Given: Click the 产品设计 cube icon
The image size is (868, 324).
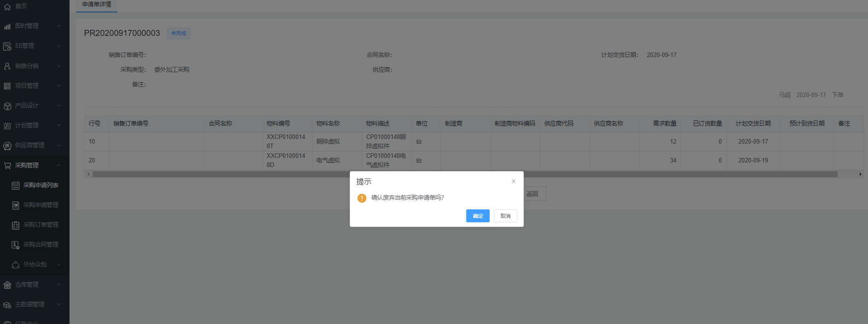Looking at the screenshot, I should (7, 106).
